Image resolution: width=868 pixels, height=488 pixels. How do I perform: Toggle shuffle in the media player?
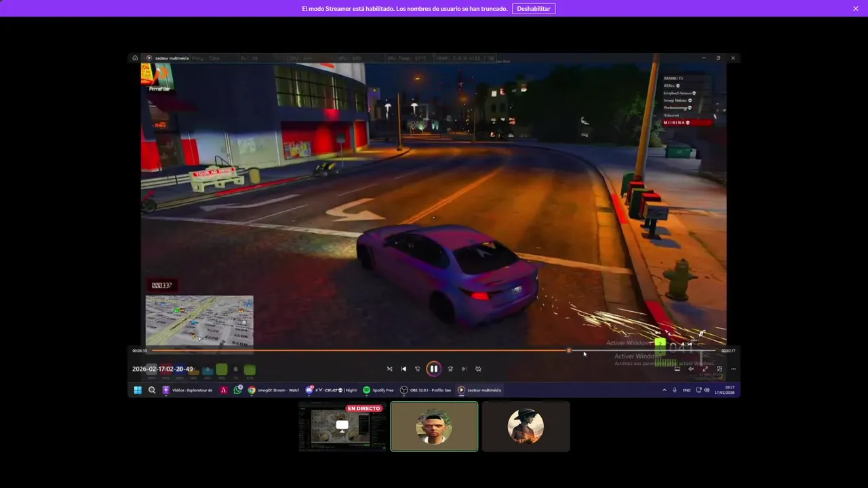389,369
